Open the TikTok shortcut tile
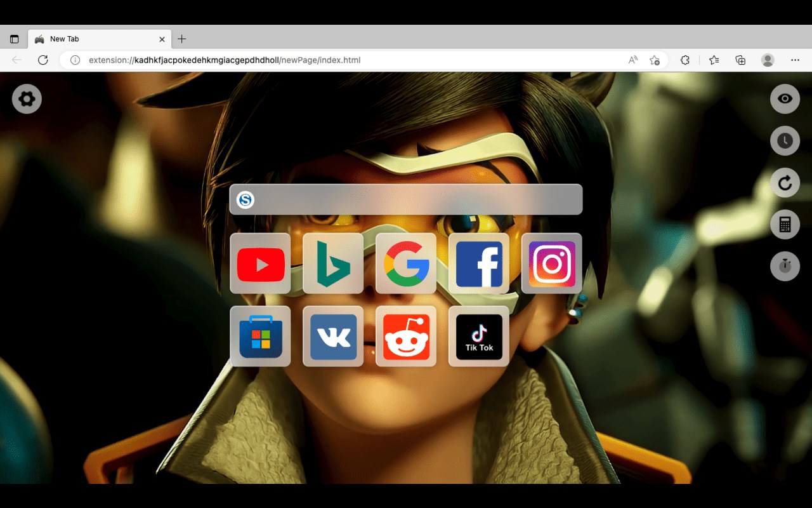Image resolution: width=812 pixels, height=508 pixels. (x=479, y=337)
